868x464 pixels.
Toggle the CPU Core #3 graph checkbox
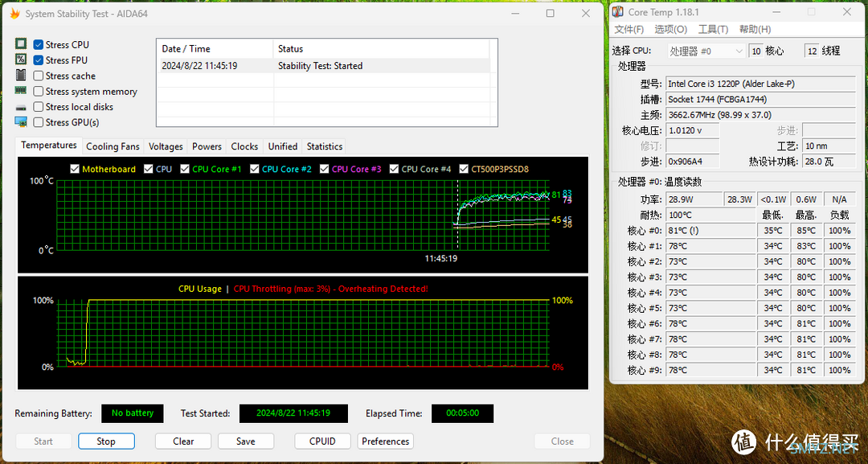325,169
